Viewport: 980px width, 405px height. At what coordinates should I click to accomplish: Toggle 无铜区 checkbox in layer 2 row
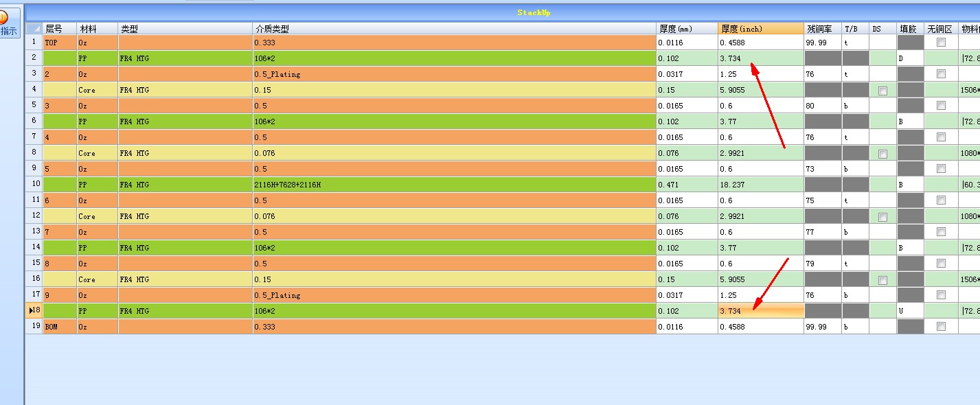[941, 74]
